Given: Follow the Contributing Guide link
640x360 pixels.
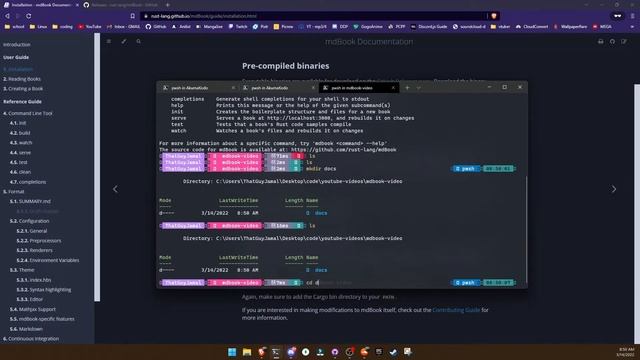Looking at the screenshot, I should click(456, 310).
